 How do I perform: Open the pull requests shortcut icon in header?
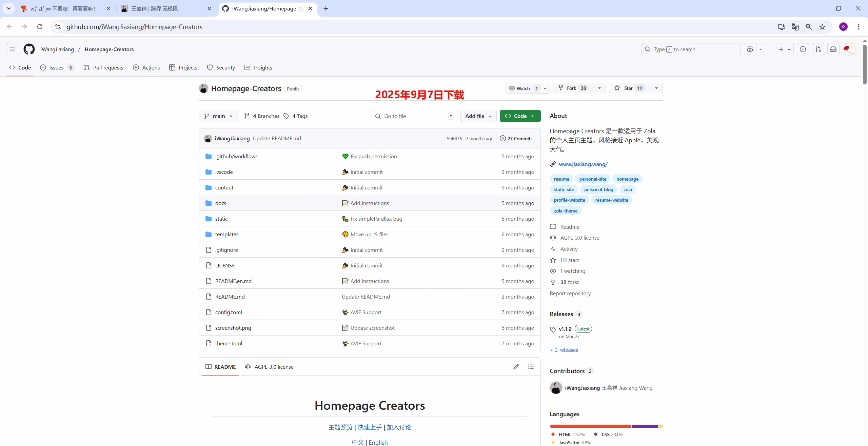coord(818,49)
